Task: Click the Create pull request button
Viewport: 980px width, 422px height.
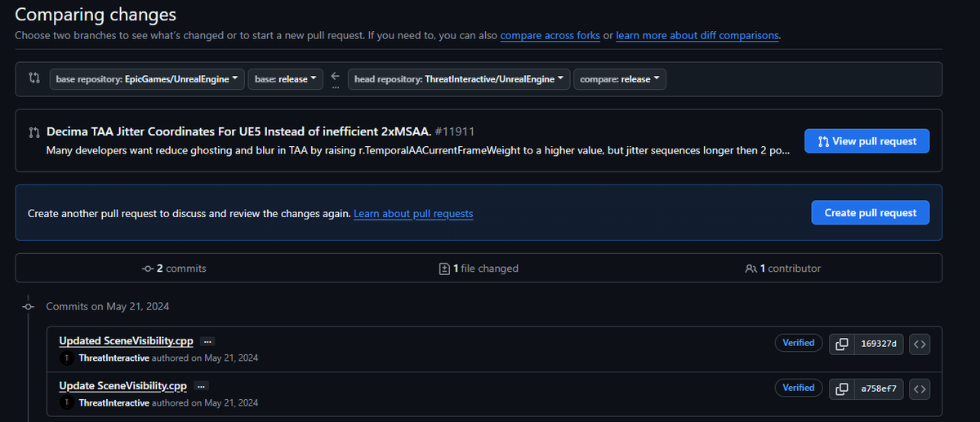Action: [871, 212]
